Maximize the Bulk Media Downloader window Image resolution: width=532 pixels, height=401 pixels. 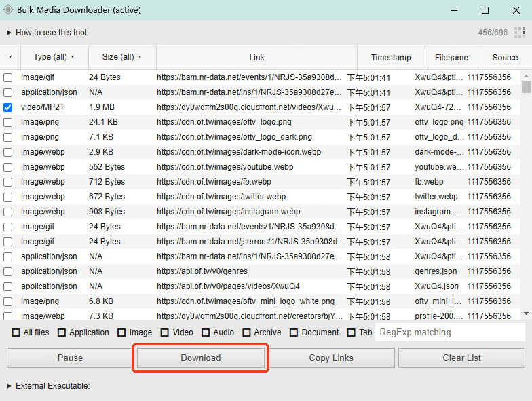click(x=485, y=10)
